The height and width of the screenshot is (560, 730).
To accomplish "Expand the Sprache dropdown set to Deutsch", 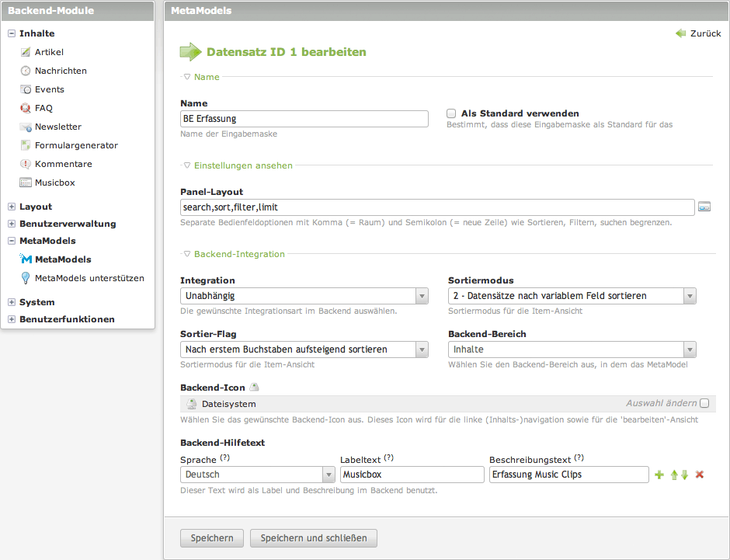I will 257,475.
